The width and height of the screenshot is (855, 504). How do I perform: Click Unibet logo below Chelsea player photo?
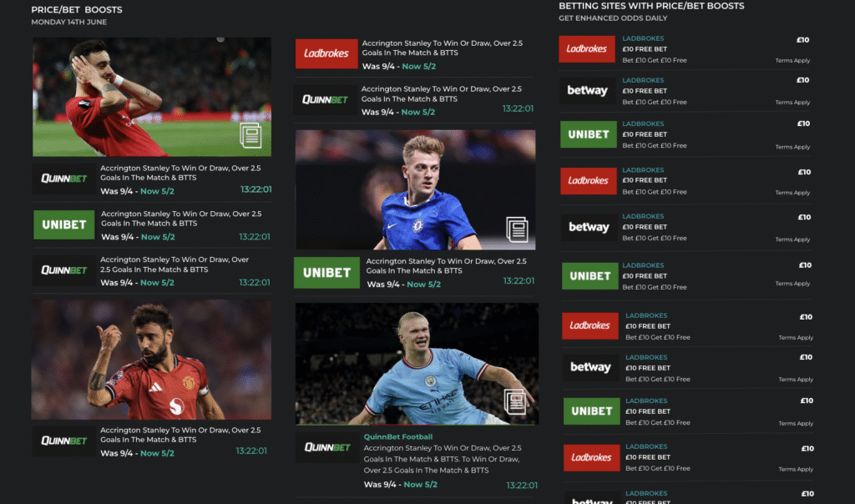326,272
